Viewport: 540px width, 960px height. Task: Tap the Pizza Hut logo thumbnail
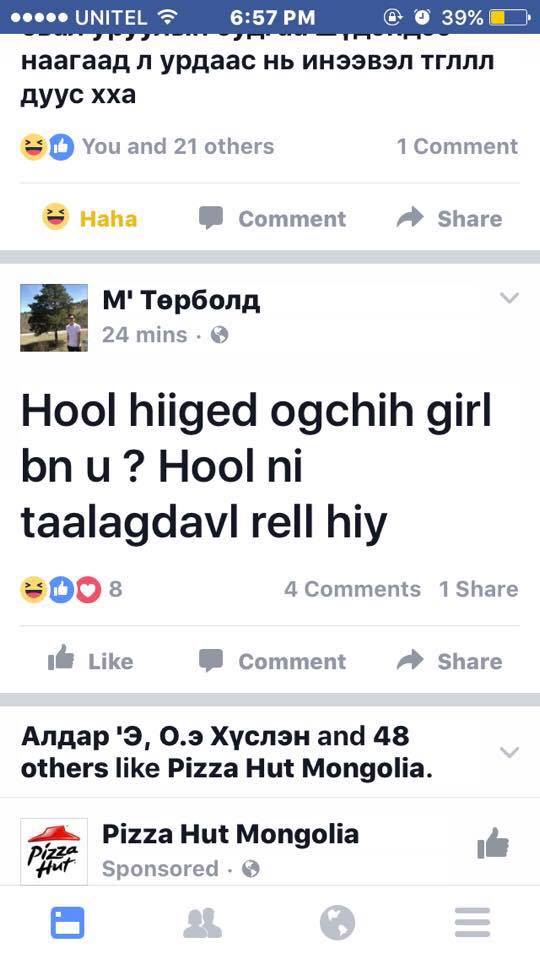54,851
